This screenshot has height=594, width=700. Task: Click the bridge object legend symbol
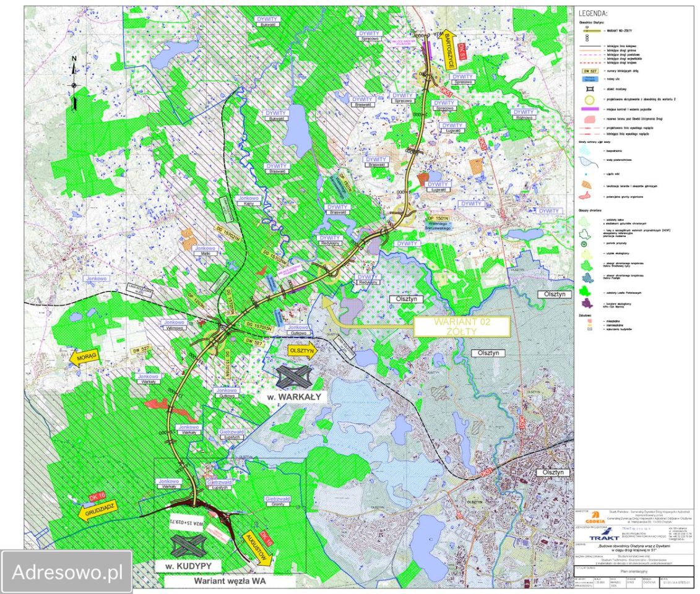pos(589,89)
